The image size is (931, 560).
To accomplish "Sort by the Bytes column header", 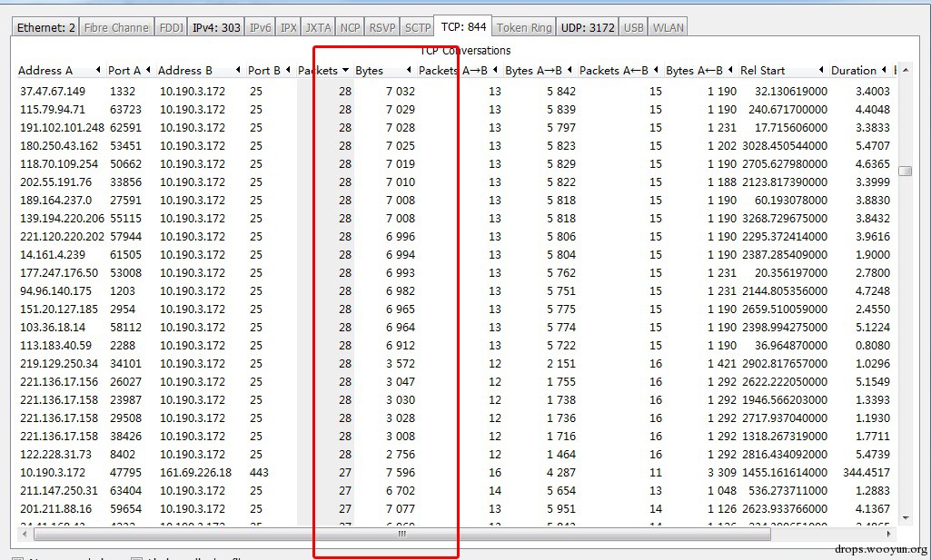I will [x=383, y=71].
